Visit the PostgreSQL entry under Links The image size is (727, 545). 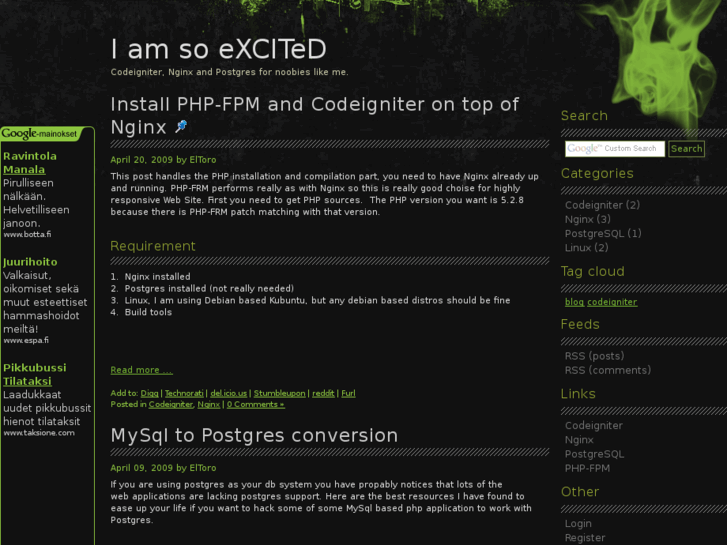(594, 454)
